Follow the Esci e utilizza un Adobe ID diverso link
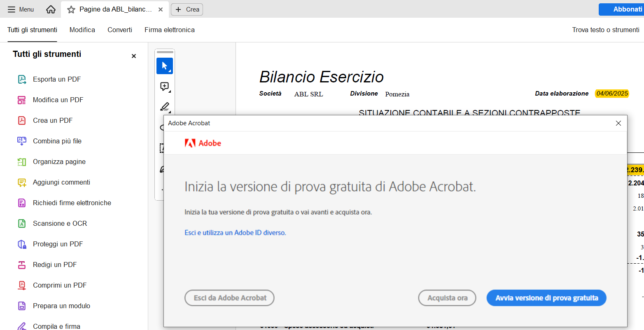This screenshot has height=330, width=644. [235, 233]
